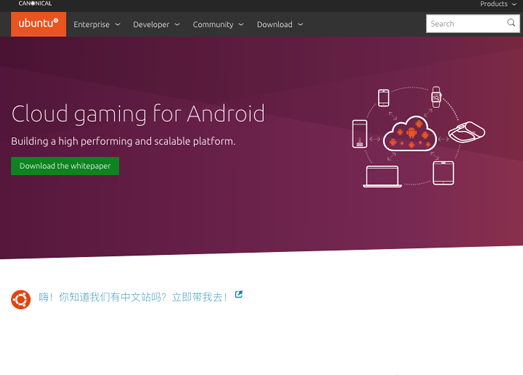The height and width of the screenshot is (375, 523).
Task: Open the Developer menu
Action: click(x=156, y=25)
